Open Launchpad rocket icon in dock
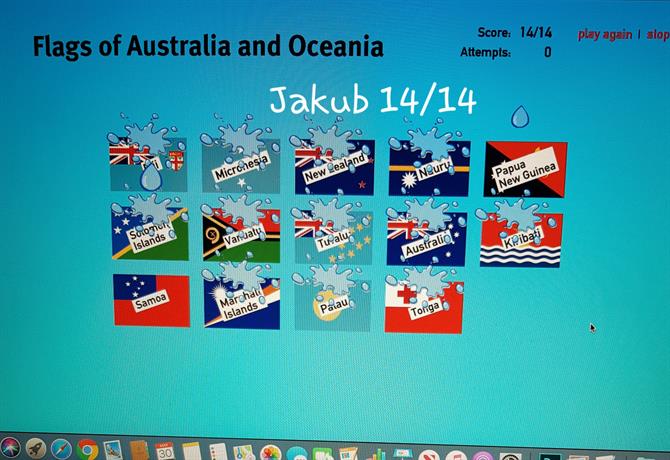Image resolution: width=670 pixels, height=460 pixels. 36,448
